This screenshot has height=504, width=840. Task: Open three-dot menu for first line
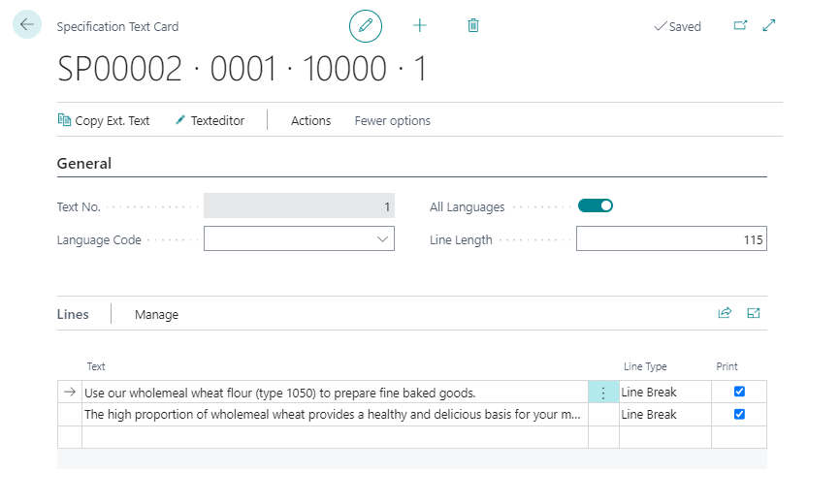point(603,393)
